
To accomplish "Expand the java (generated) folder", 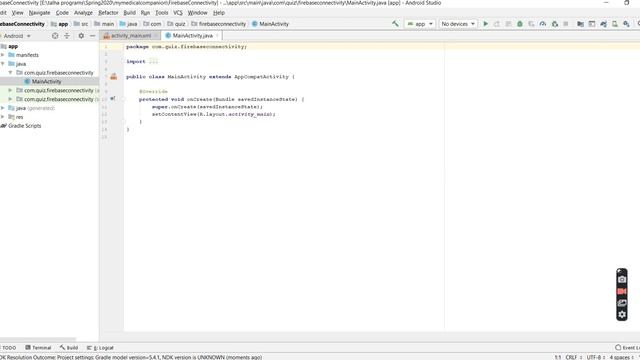I will (x=3, y=108).
